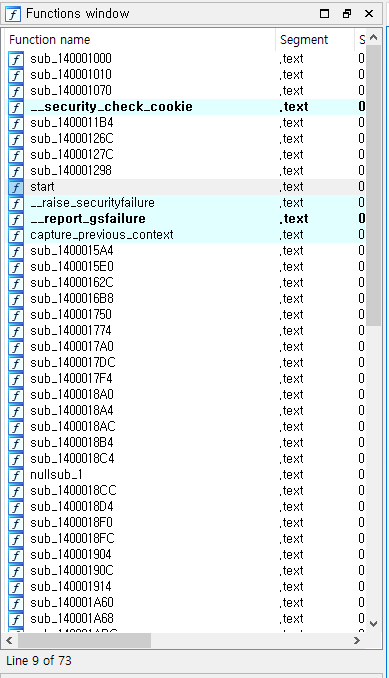Select function sub_140001A60
389x678 pixels.
(x=72, y=603)
